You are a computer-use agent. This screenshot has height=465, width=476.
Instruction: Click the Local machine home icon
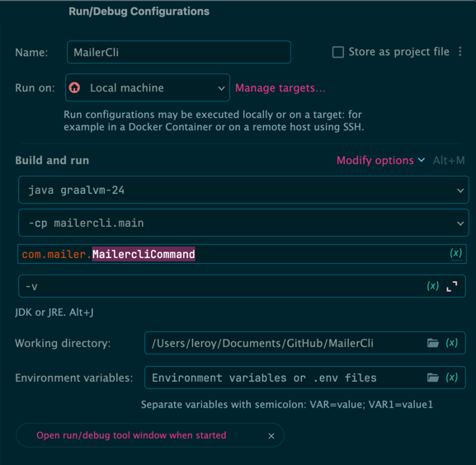point(74,87)
